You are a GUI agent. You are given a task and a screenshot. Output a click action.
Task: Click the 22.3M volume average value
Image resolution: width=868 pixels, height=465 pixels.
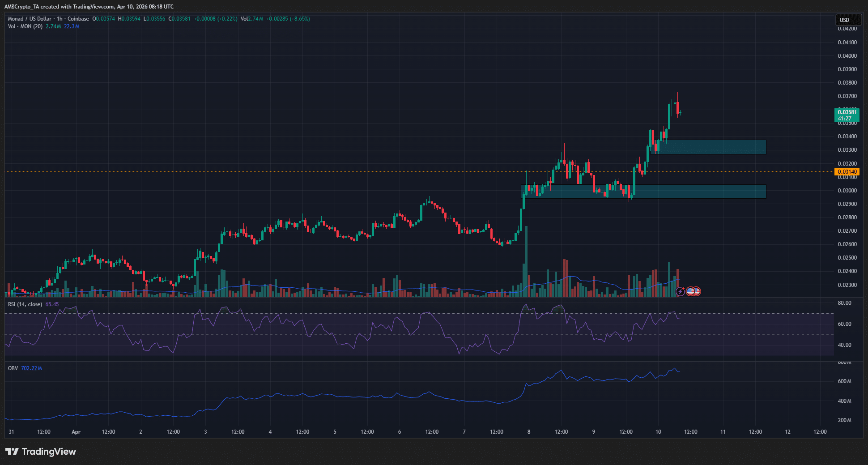pos(72,26)
